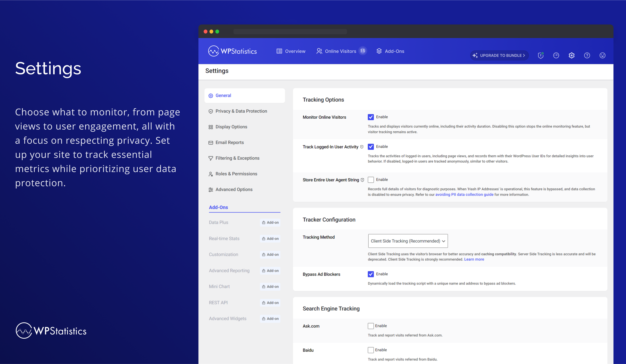Screen dimensions: 626x364
Task: Click the Real-time Stats Add-on lock badge
Action: click(270, 239)
